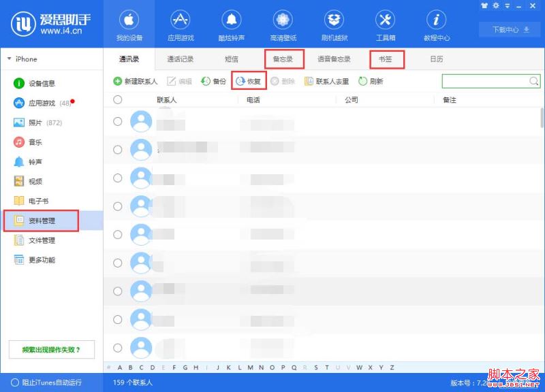Viewport: 545px width, 392px height.
Task: Select the first contact's checkbox
Action: coord(117,121)
